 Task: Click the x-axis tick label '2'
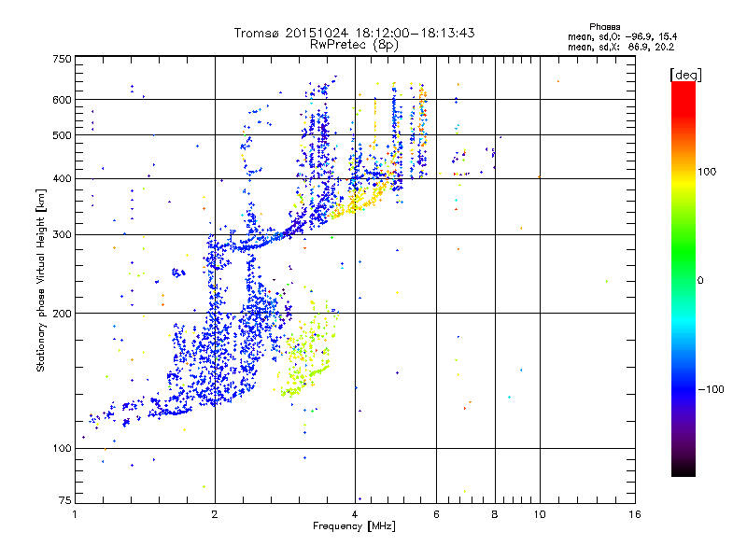[x=215, y=514]
